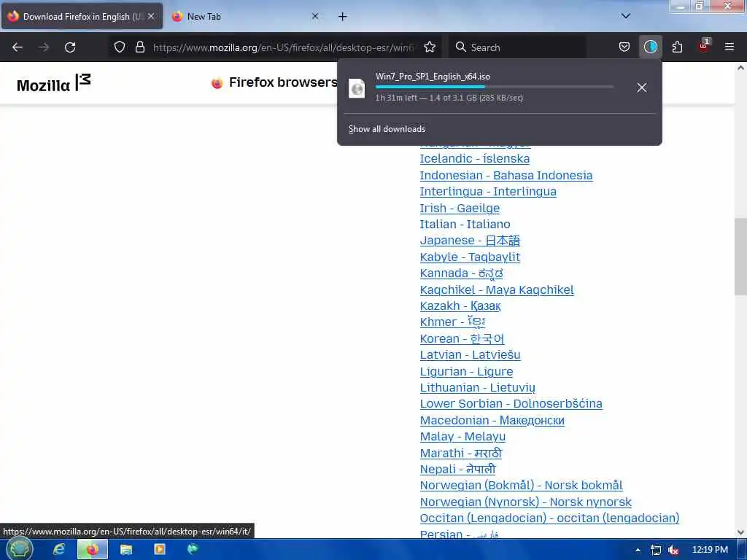Click the muted volume tray icon
The width and height of the screenshot is (747, 560).
tap(673, 551)
